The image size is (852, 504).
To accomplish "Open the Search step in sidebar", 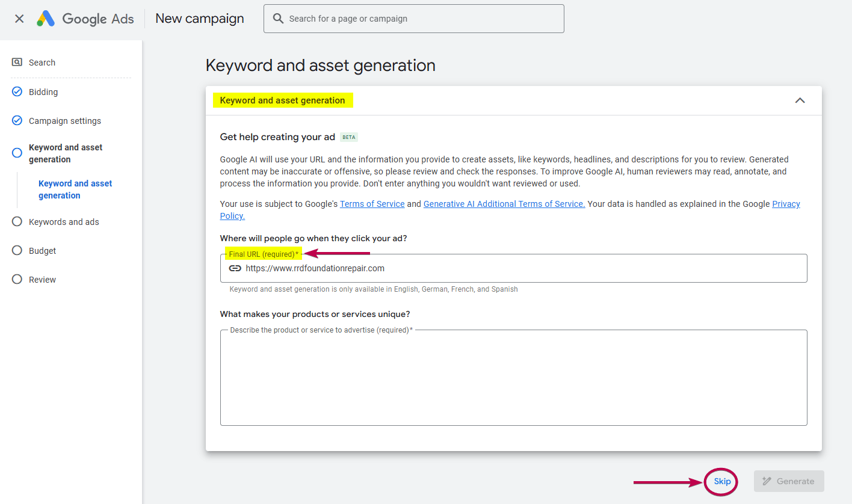I will pos(42,63).
